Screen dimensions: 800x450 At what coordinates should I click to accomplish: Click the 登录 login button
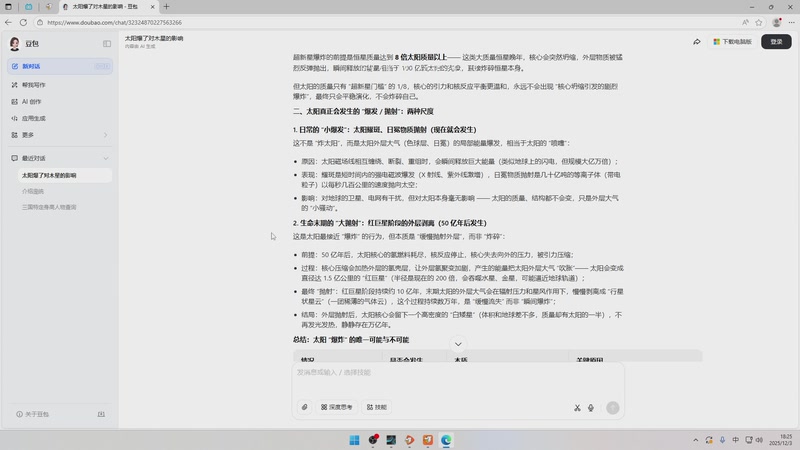click(x=776, y=42)
